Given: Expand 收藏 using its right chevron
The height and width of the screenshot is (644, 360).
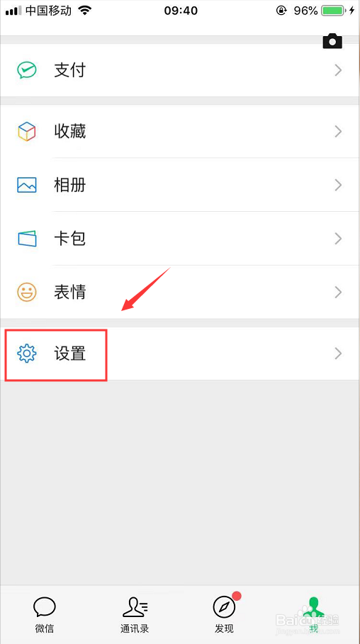Looking at the screenshot, I should 338,132.
